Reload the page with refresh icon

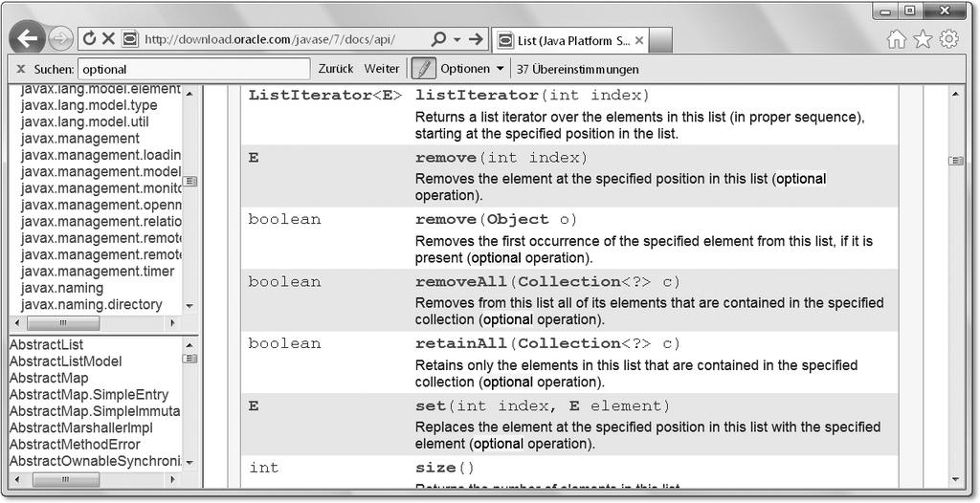(89, 39)
